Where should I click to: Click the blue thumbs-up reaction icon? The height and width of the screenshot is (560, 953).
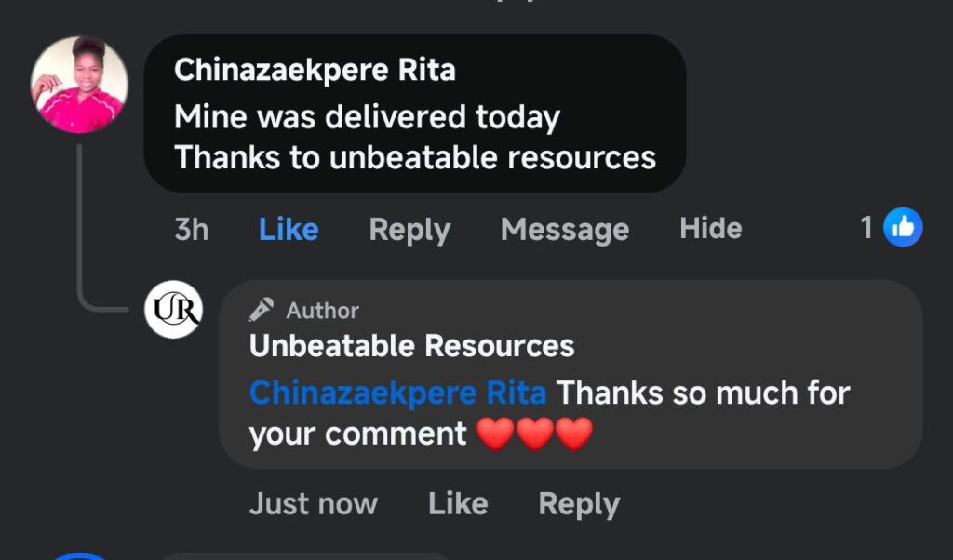tap(902, 227)
